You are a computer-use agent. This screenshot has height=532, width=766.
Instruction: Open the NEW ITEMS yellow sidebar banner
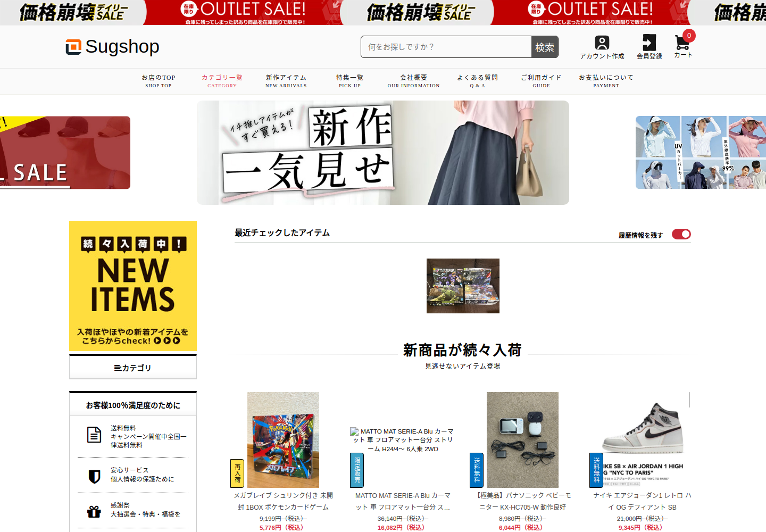[x=133, y=286]
